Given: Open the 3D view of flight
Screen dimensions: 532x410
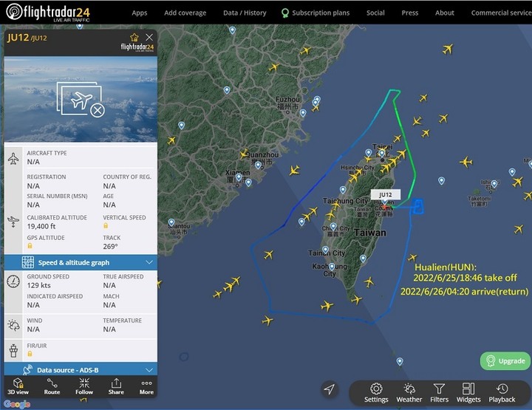Looking at the screenshot, I should tap(18, 386).
